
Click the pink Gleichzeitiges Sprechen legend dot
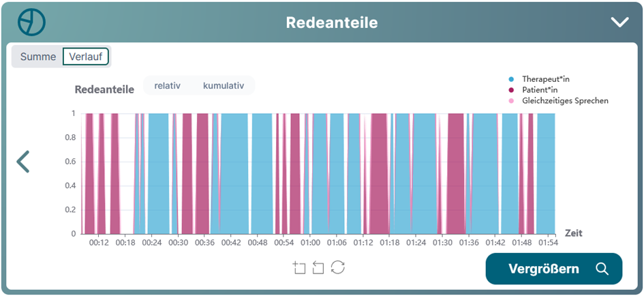click(x=511, y=101)
